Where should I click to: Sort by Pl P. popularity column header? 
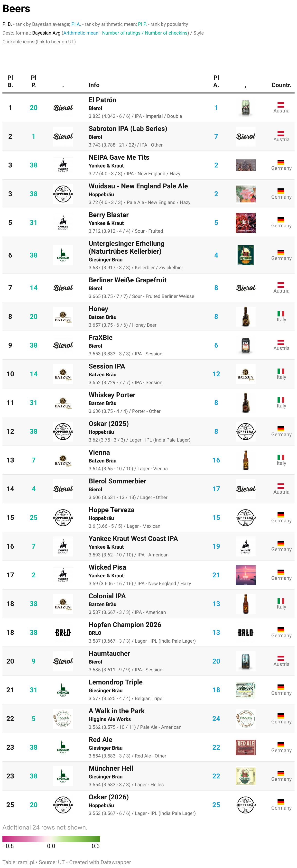(x=33, y=82)
